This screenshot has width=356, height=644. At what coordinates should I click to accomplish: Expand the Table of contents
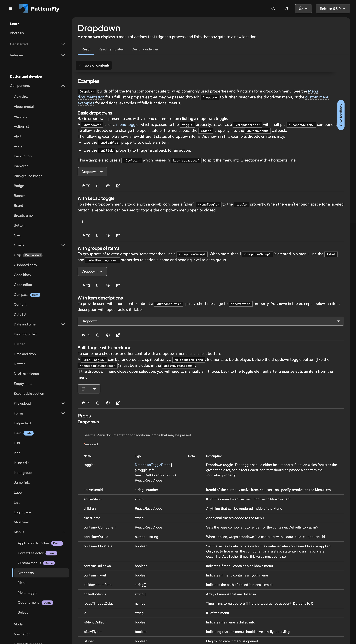tap(94, 65)
